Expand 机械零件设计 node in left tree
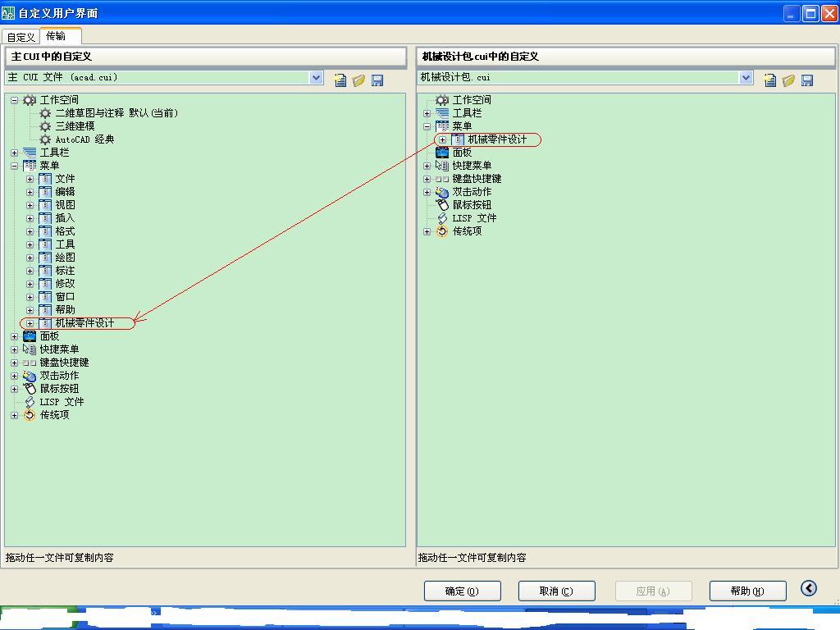Image resolution: width=840 pixels, height=630 pixels. pos(30,323)
